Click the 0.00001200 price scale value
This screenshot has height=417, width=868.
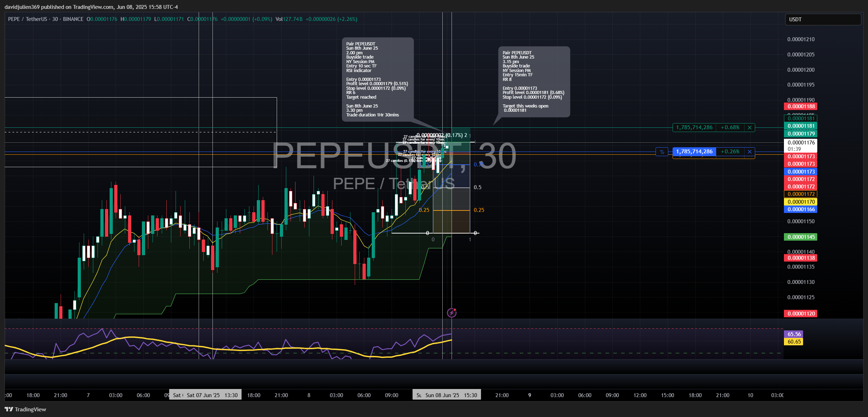click(801, 70)
